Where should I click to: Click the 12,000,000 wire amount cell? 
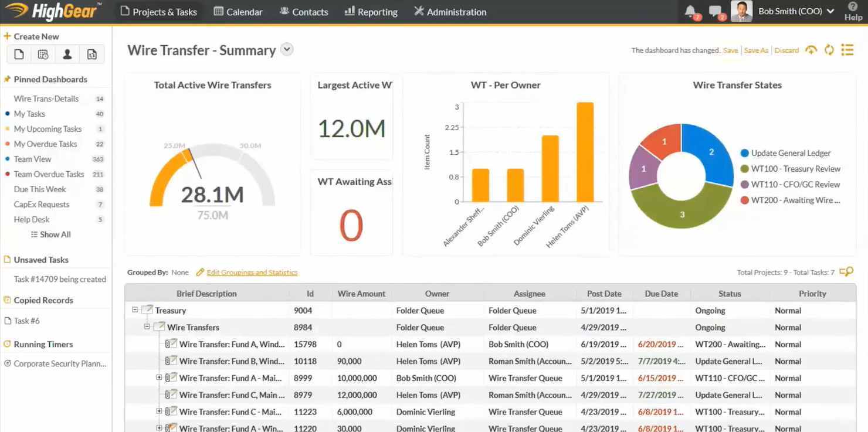tap(357, 395)
